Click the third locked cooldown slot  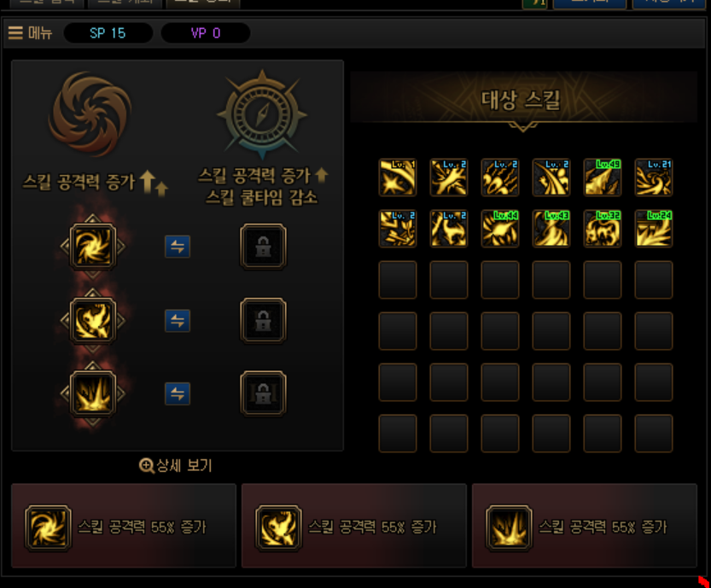point(263,393)
